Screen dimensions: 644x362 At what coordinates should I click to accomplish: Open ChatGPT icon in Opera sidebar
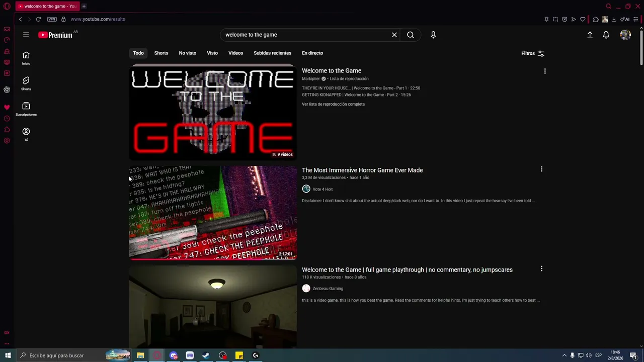click(7, 89)
